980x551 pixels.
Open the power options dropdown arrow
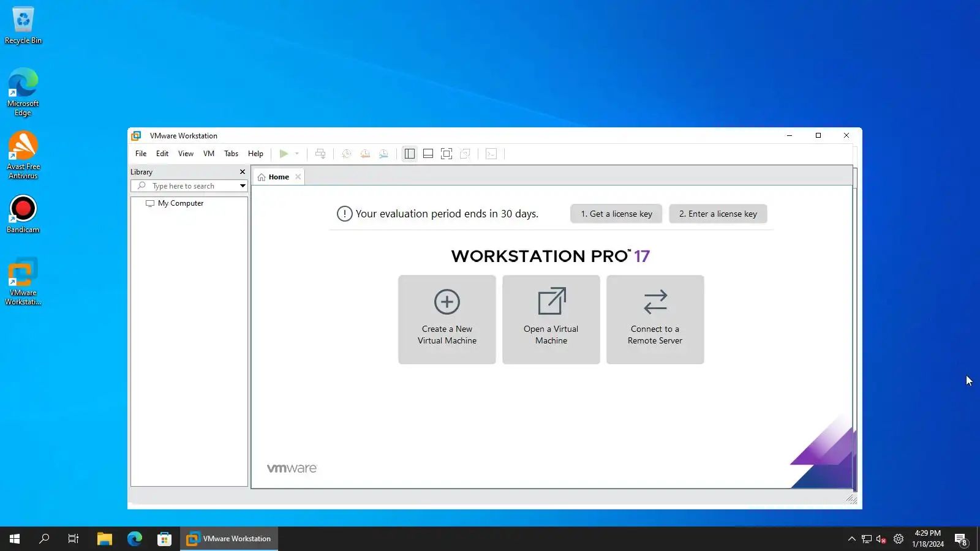tap(297, 154)
